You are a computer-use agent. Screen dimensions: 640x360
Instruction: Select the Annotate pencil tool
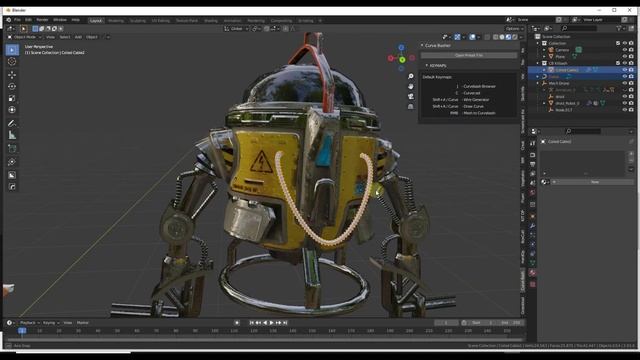click(x=12, y=123)
